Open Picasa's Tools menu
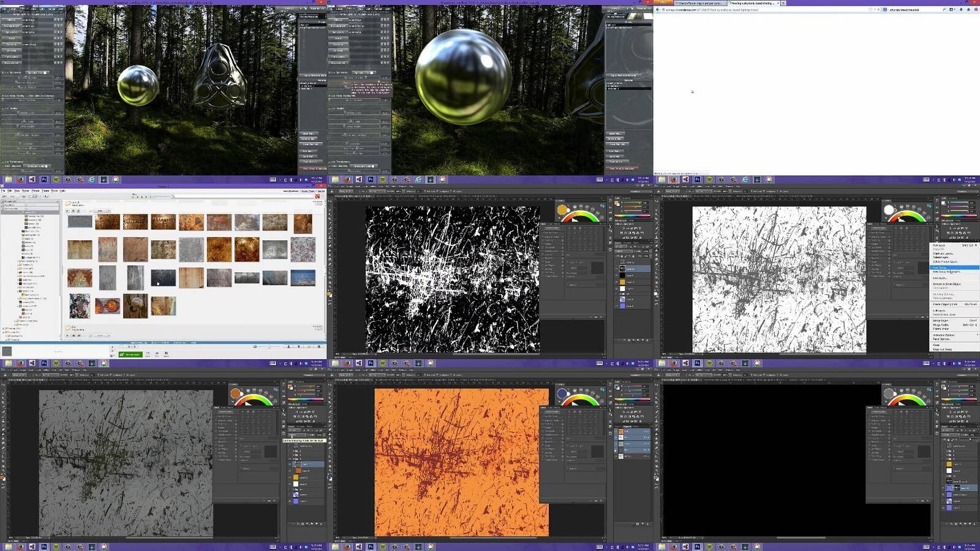980x551 pixels. (x=54, y=191)
